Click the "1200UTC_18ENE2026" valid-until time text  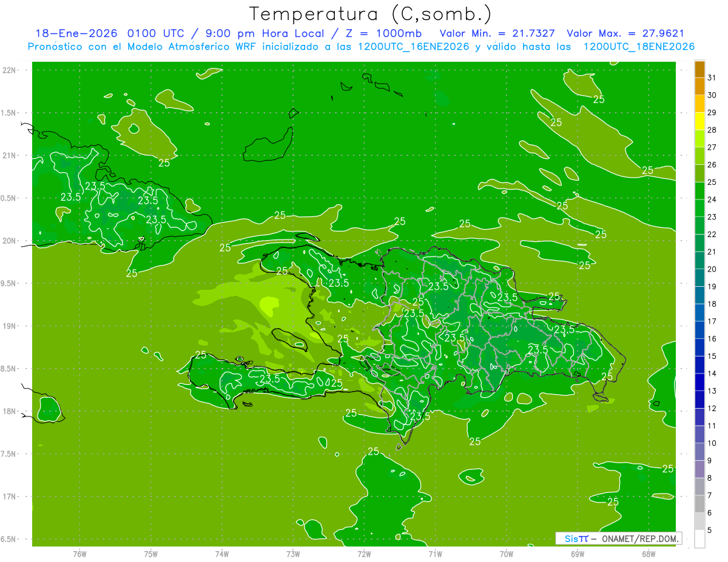639,47
